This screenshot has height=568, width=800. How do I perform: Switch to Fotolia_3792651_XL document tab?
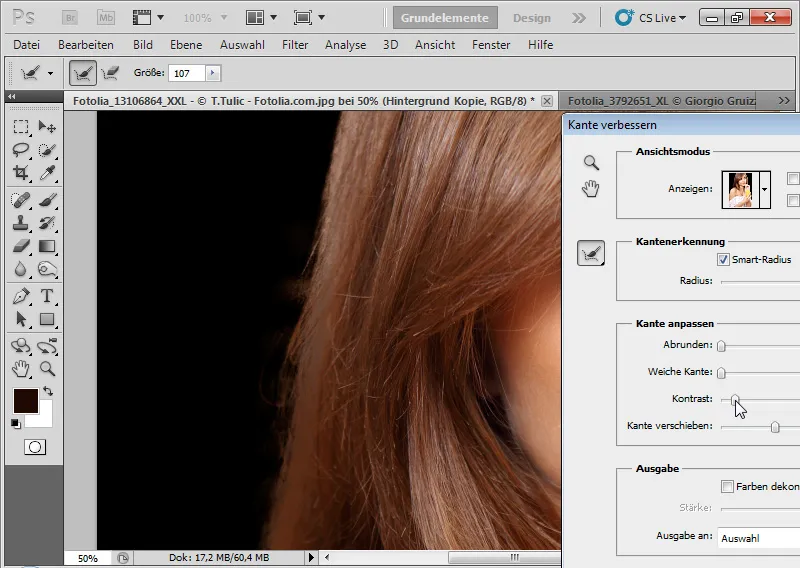point(662,101)
